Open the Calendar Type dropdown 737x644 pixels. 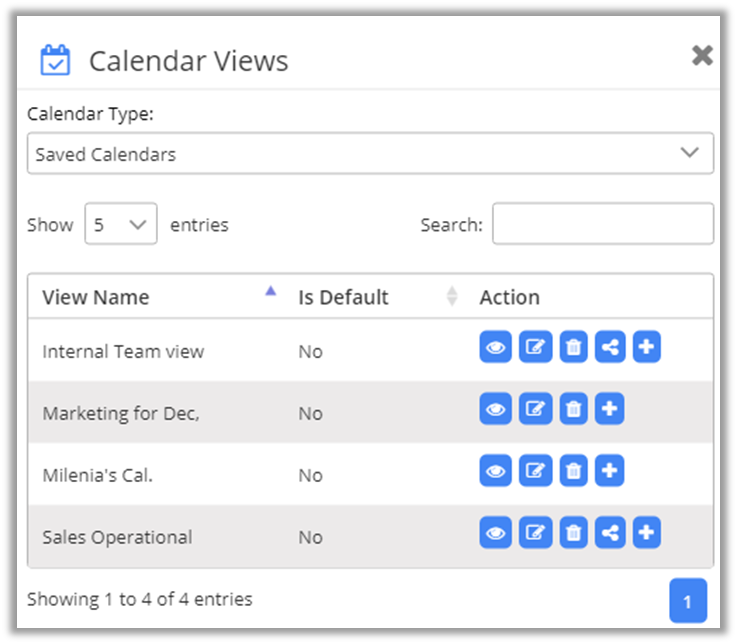(370, 154)
